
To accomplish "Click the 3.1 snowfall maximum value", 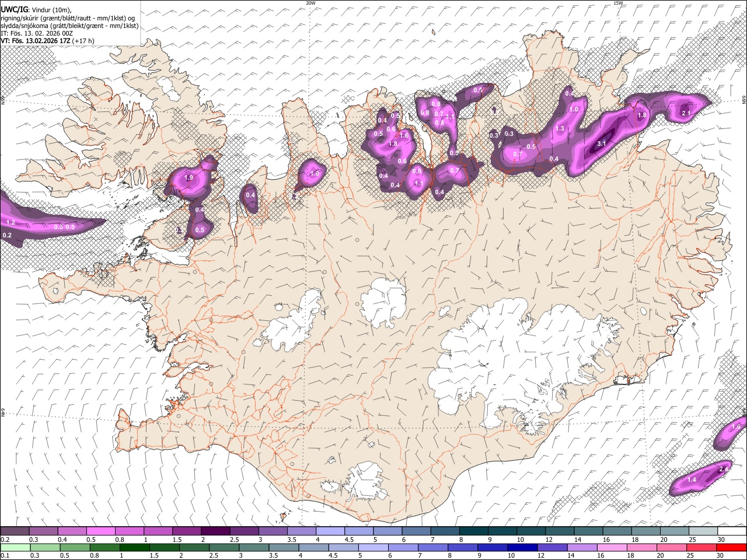I will pyautogui.click(x=602, y=143).
